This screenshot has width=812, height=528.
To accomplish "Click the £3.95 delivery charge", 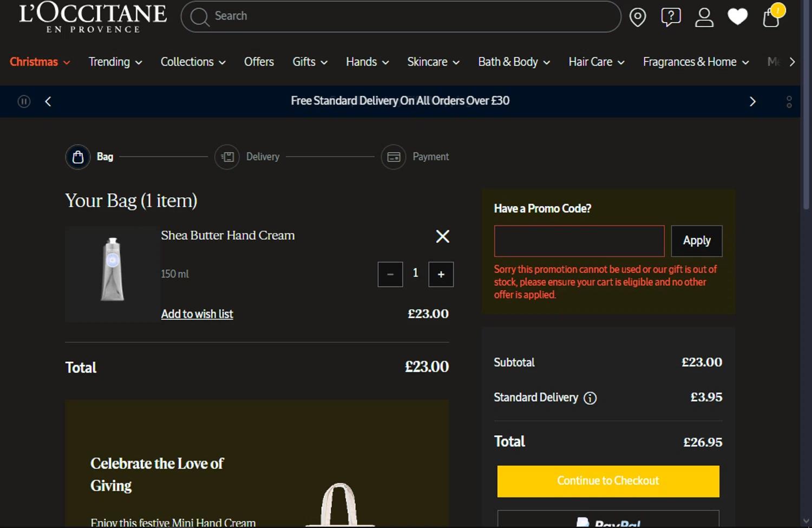I will click(x=706, y=397).
